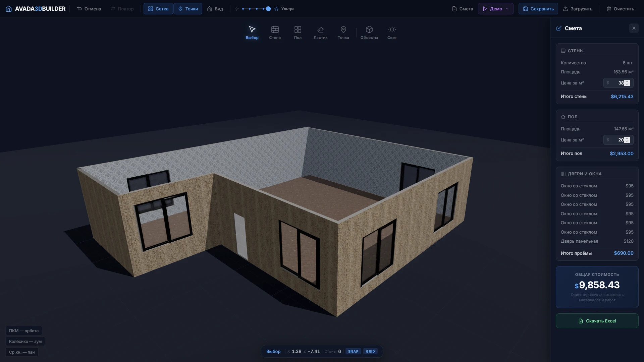This screenshot has height=362, width=644.
Task: Toggle the Точки points mode
Action: [x=187, y=9]
